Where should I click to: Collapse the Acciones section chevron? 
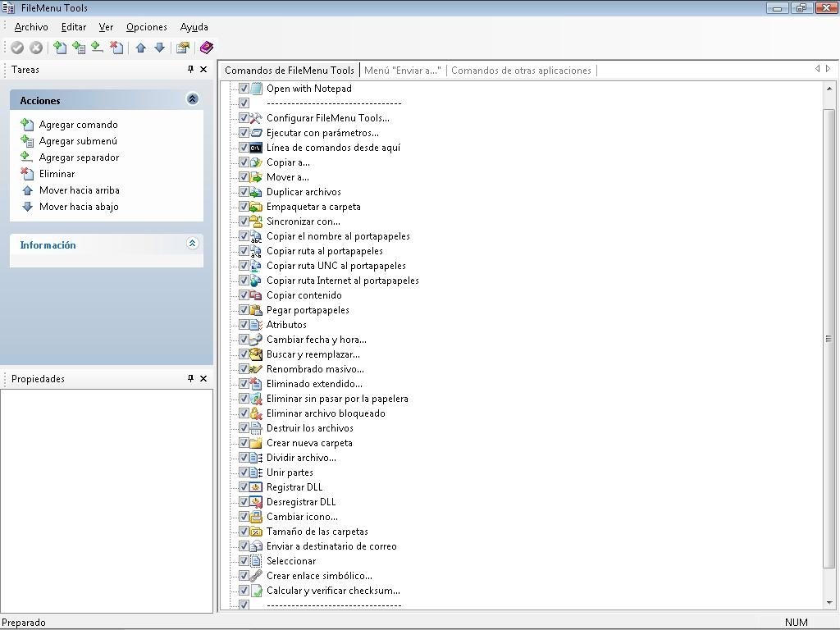pos(192,98)
